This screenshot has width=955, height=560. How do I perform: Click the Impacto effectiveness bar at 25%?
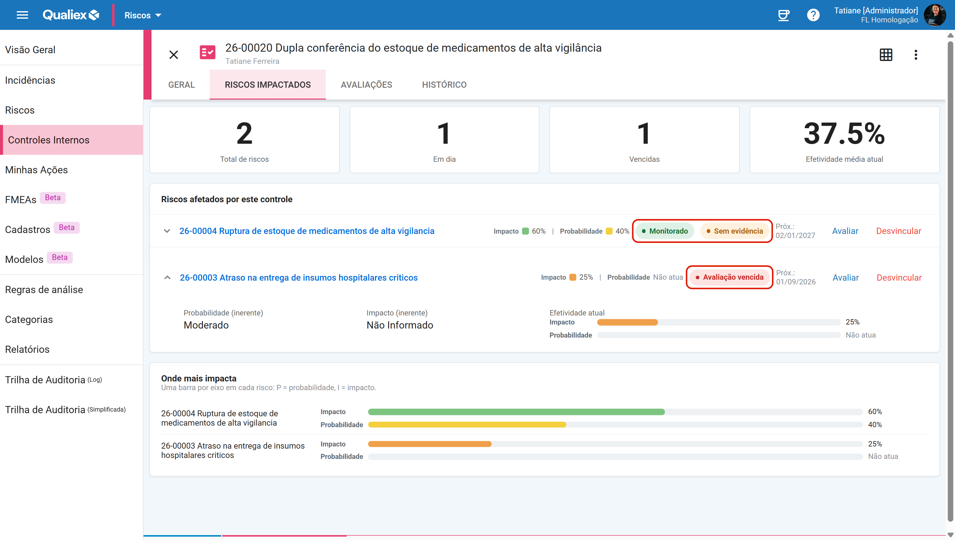(718, 322)
